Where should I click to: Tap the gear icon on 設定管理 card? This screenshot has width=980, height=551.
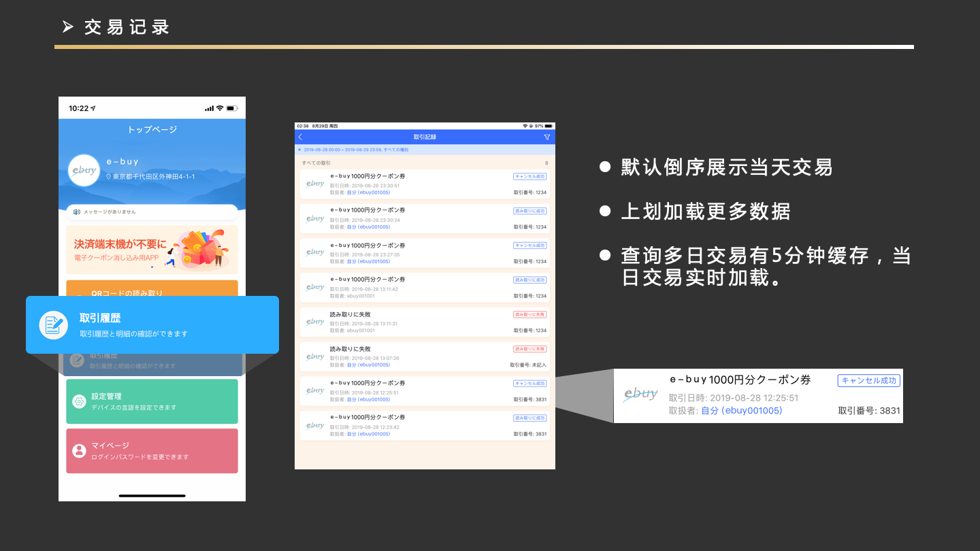79,401
